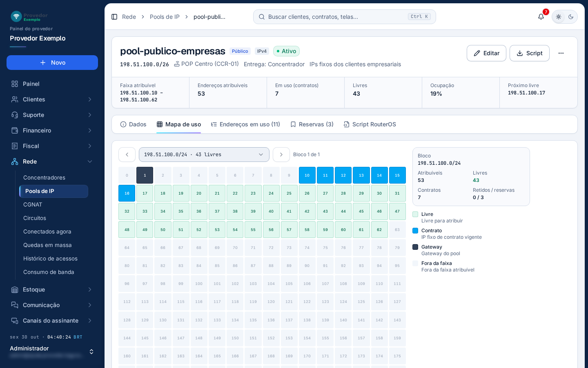Click the Financeiro wallet icon
The width and height of the screenshot is (588, 368).
click(15, 130)
